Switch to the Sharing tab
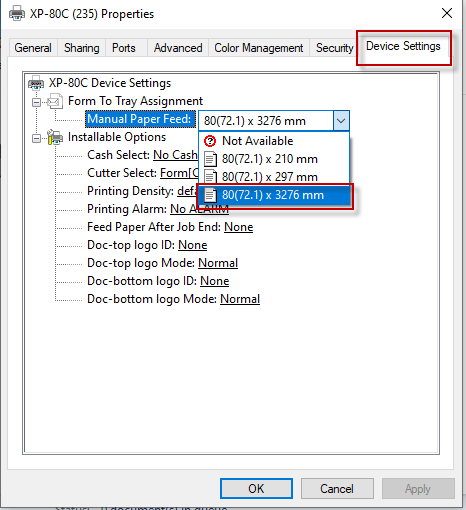Image resolution: width=466 pixels, height=510 pixels. 82,48
